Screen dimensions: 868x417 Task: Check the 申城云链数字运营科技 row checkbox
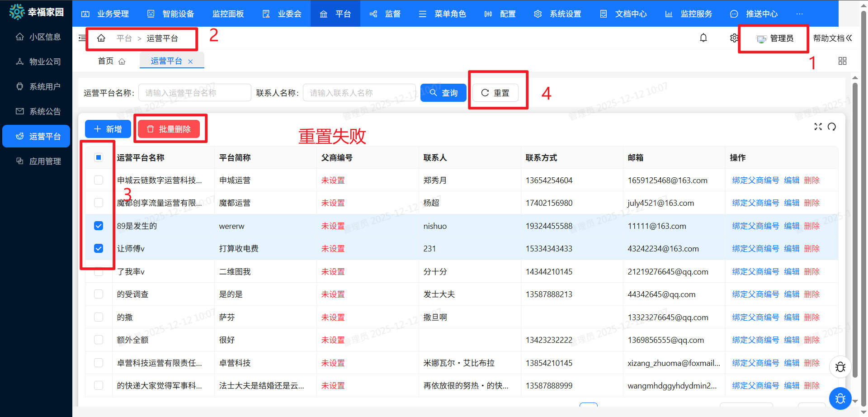click(x=99, y=180)
